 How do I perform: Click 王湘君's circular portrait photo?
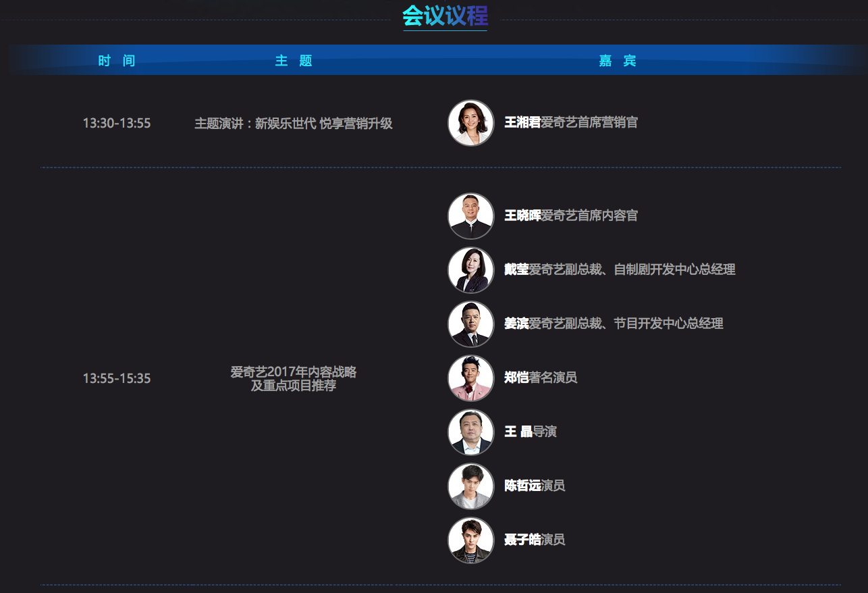(471, 123)
